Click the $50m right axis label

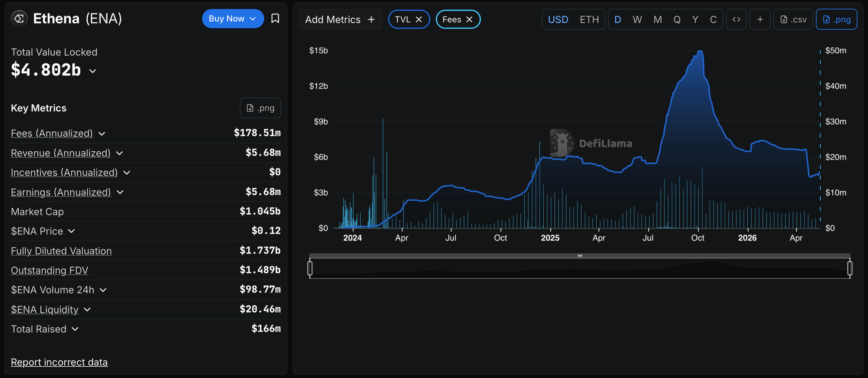point(836,51)
